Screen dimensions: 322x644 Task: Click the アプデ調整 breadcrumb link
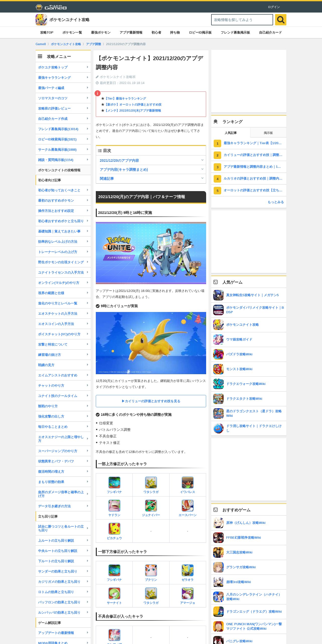click(x=94, y=44)
